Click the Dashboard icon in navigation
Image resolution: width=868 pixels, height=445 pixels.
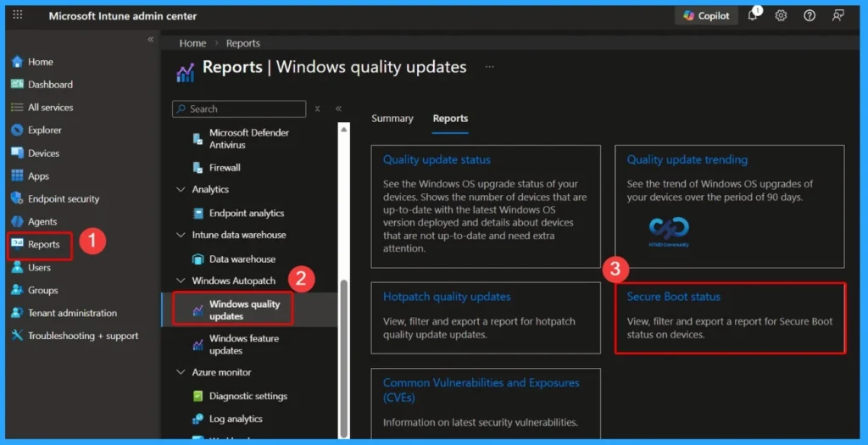(x=17, y=84)
